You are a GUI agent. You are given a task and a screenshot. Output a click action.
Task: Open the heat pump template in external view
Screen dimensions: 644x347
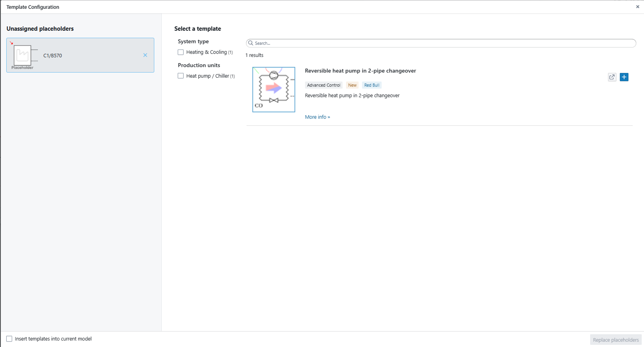pyautogui.click(x=612, y=77)
